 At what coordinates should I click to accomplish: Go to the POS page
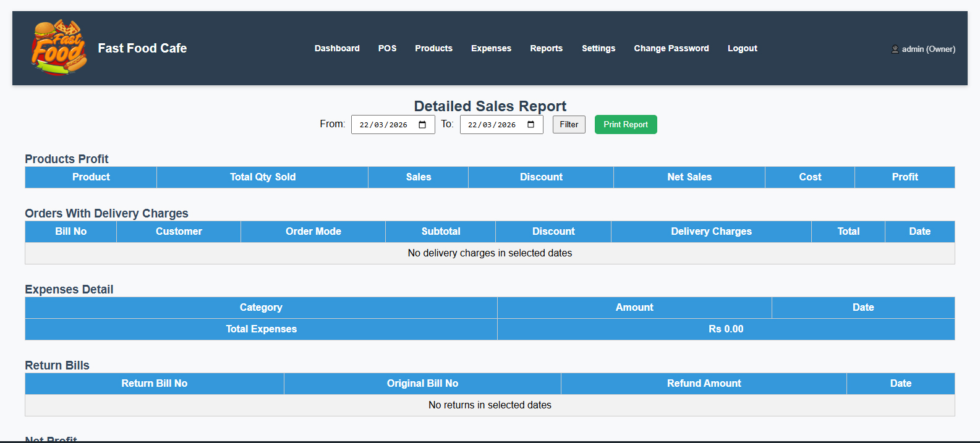pyautogui.click(x=387, y=48)
